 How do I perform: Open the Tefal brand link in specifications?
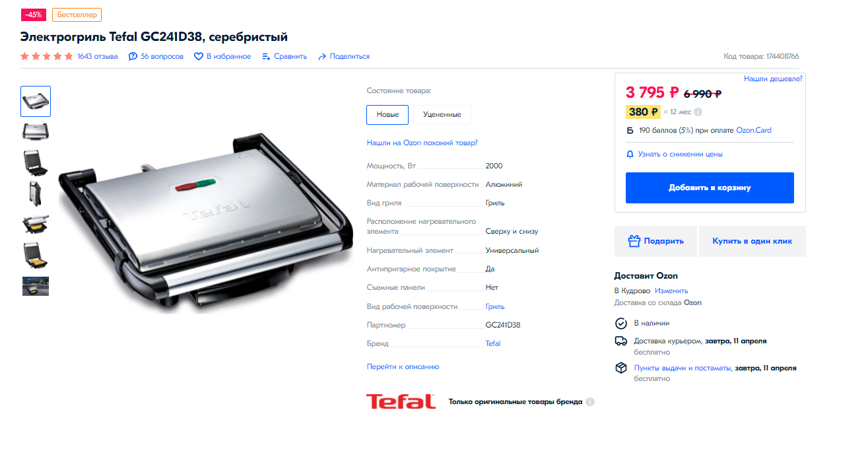493,343
